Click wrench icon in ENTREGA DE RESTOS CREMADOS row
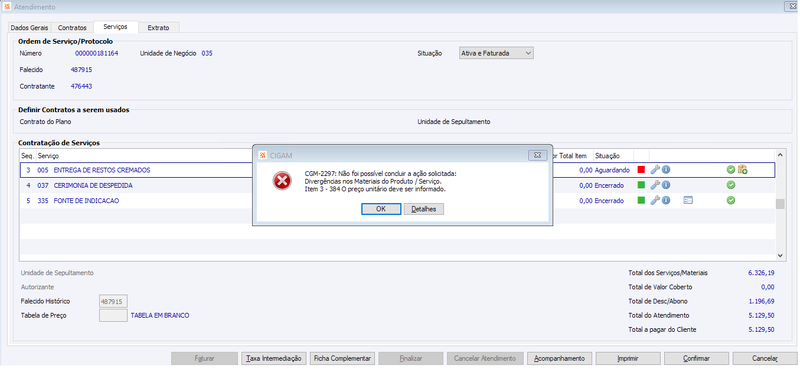Viewport: 800px width, 369px height. point(655,170)
